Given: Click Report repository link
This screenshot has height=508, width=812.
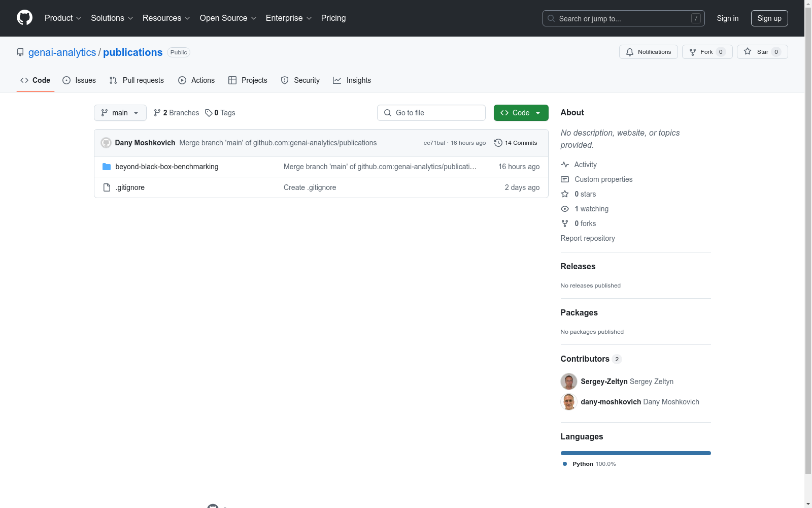Looking at the screenshot, I should click(x=588, y=238).
